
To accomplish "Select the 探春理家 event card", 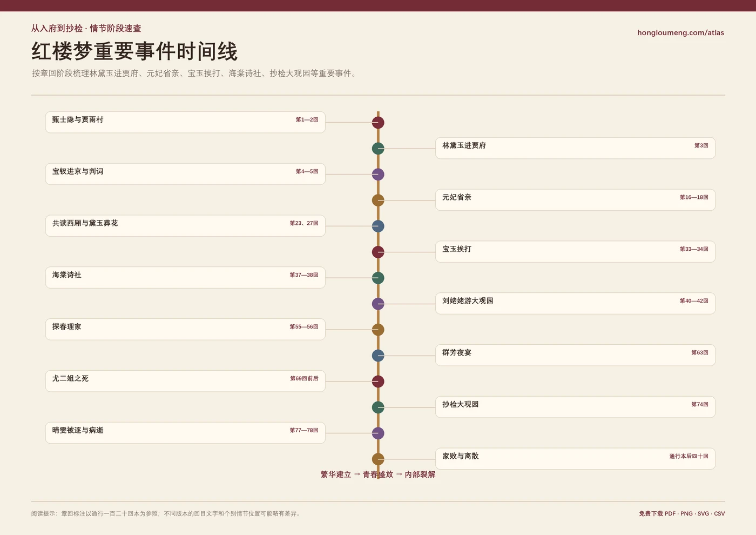I will 185,329.
